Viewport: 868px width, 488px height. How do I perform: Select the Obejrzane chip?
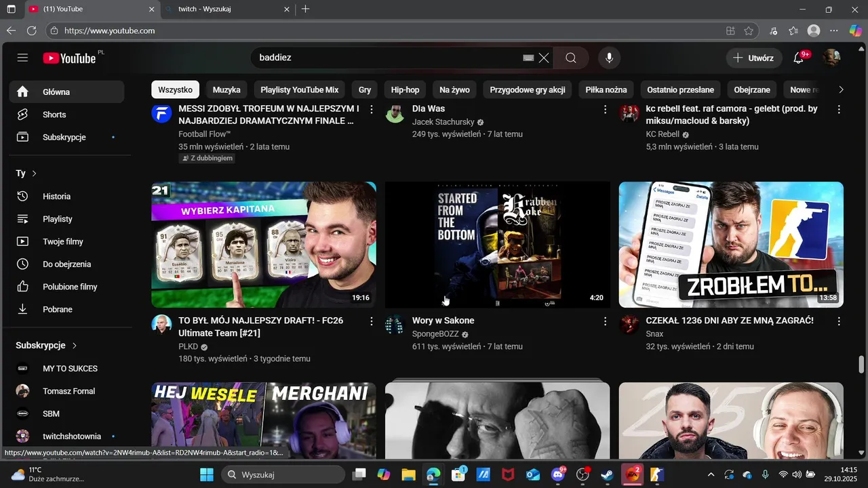(752, 89)
